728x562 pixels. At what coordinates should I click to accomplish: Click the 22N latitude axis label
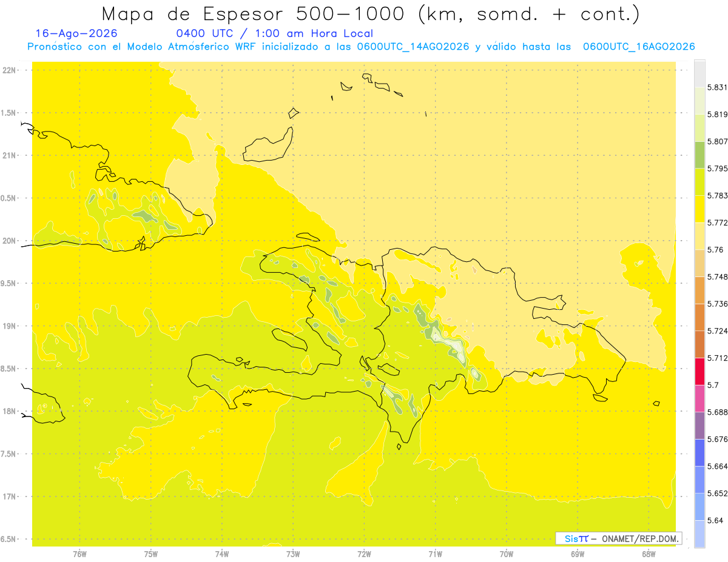(10, 70)
